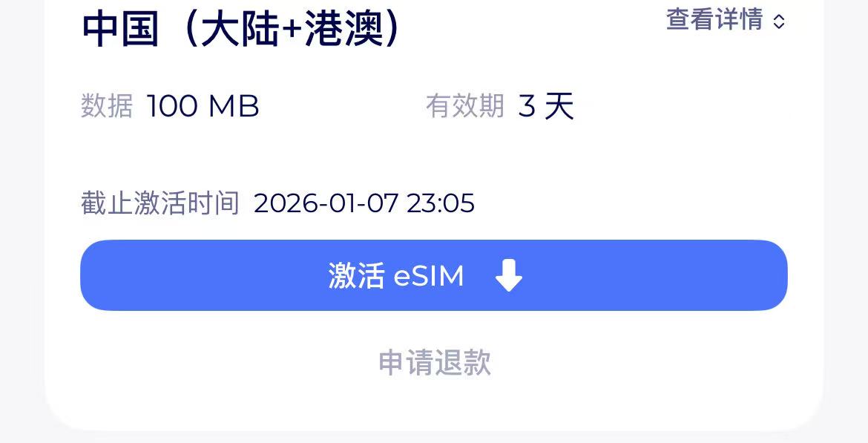868x443 pixels.
Task: Tap the 激活 eSIM text on the button
Action: tap(396, 275)
